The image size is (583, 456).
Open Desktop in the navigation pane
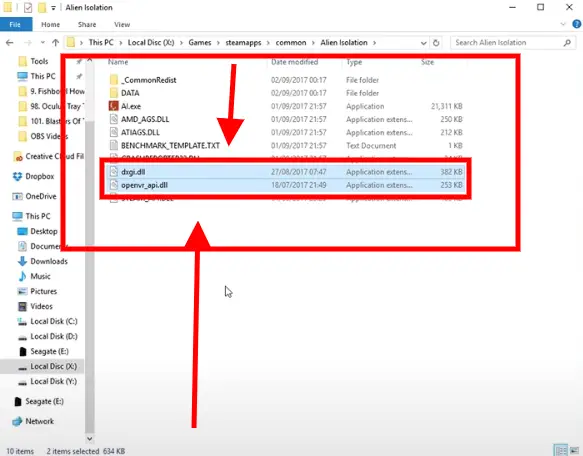pos(44,231)
